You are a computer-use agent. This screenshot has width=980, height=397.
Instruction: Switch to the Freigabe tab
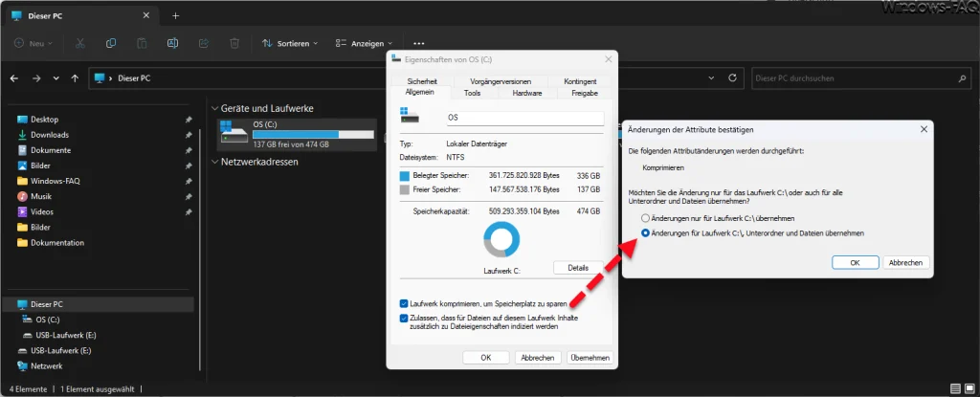pyautogui.click(x=585, y=93)
